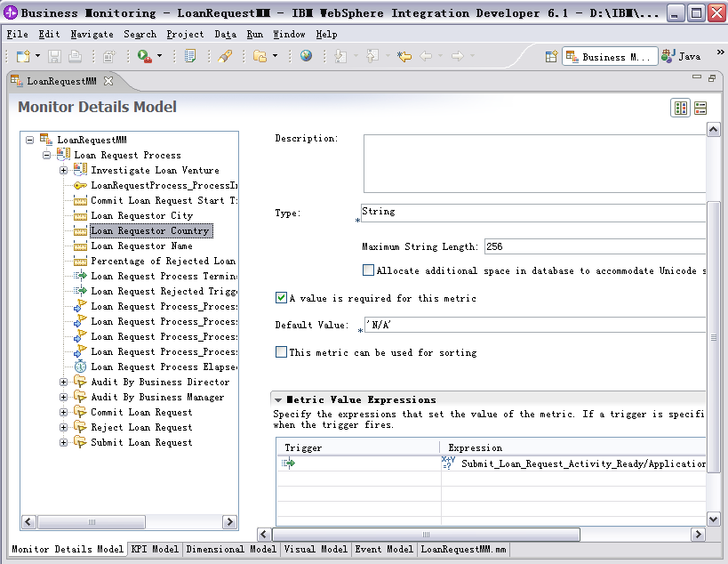Click the Maximum String Length field
Screen dimensions: 728x564
(595, 246)
